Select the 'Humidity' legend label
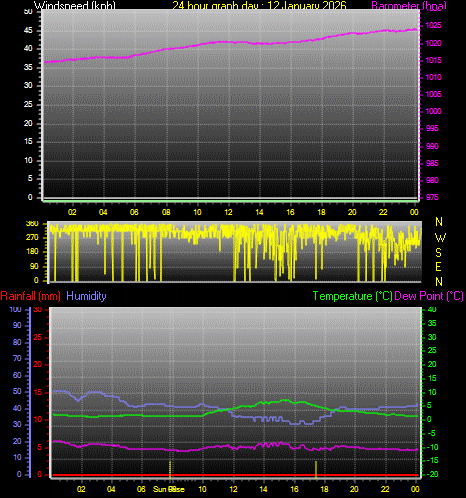This screenshot has height=498, width=466. pyautogui.click(x=86, y=296)
